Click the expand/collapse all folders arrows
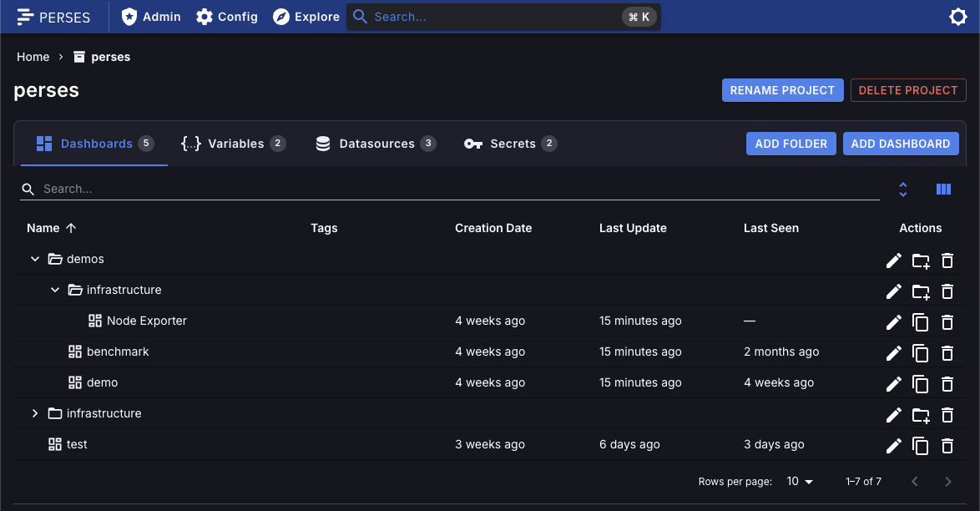 pos(902,189)
